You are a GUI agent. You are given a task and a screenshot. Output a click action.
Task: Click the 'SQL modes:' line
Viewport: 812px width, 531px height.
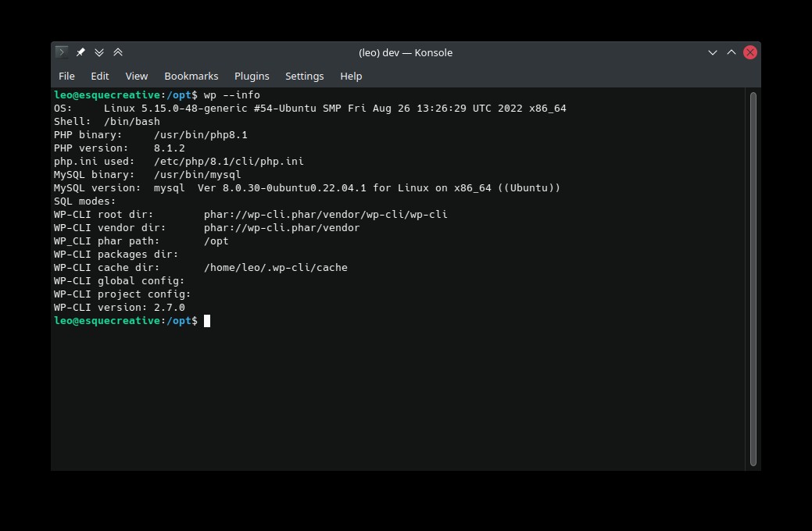[85, 201]
